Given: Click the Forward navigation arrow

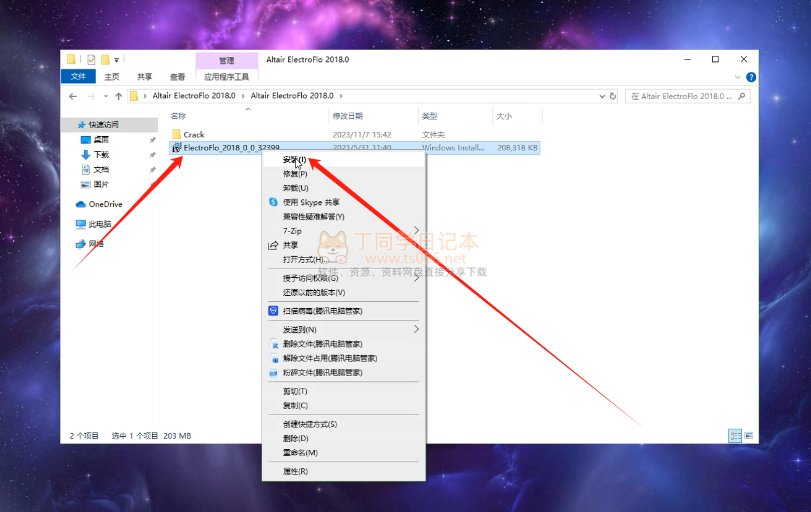Looking at the screenshot, I should [x=92, y=96].
